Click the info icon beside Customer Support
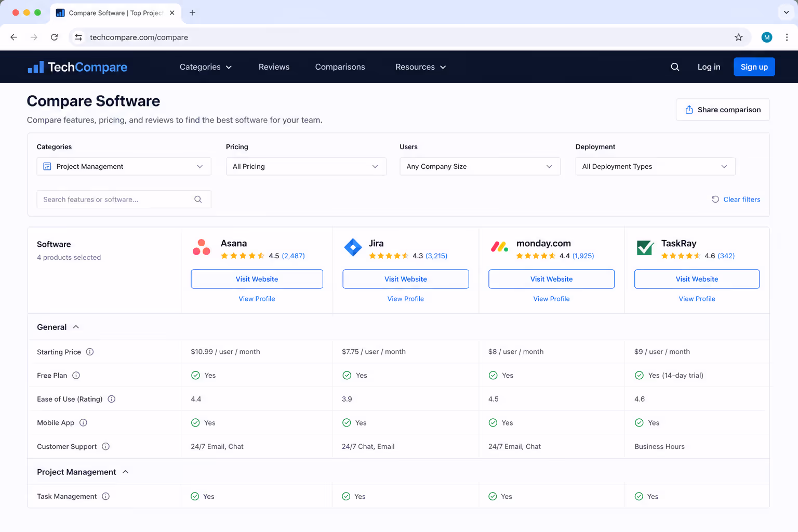This screenshot has width=798, height=532. pyautogui.click(x=105, y=446)
